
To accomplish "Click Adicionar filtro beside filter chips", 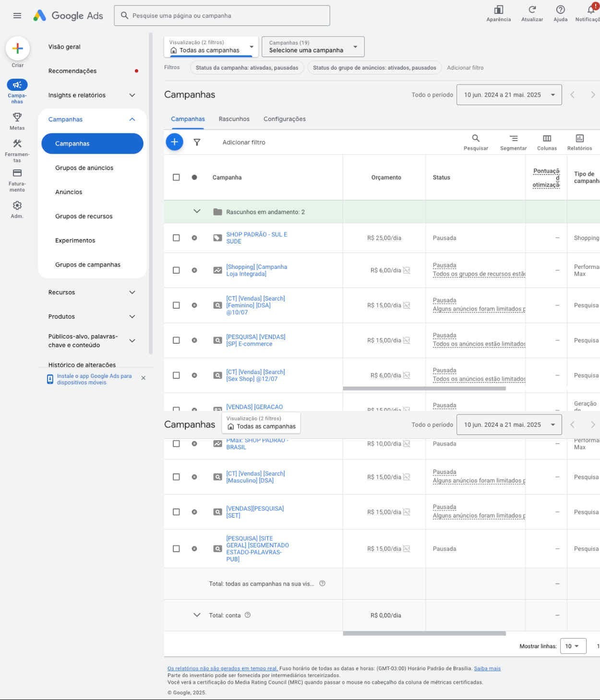I will tap(465, 68).
